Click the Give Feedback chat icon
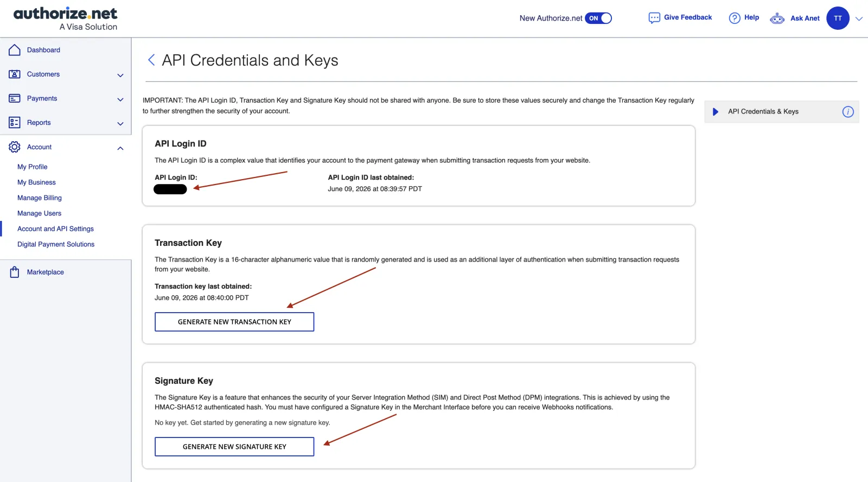Screen dimensions: 868x482 pos(654,18)
